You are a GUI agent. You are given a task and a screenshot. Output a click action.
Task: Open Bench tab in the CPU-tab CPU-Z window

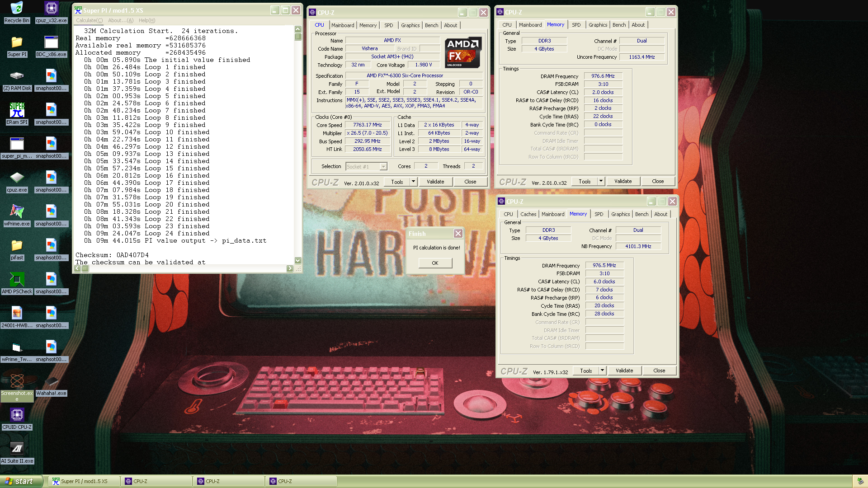431,25
